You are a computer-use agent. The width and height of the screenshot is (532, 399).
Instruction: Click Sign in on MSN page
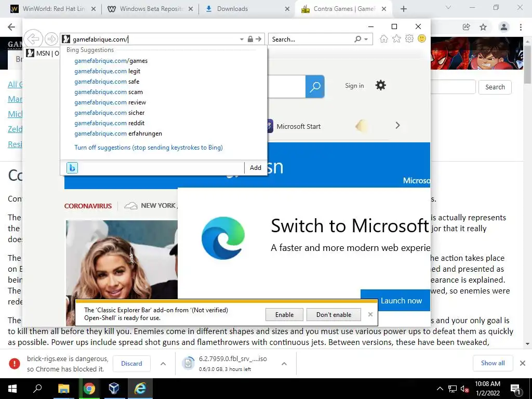354,86
